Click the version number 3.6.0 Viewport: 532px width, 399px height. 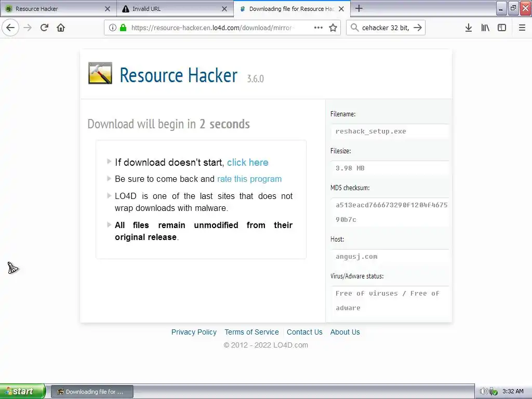point(255,79)
